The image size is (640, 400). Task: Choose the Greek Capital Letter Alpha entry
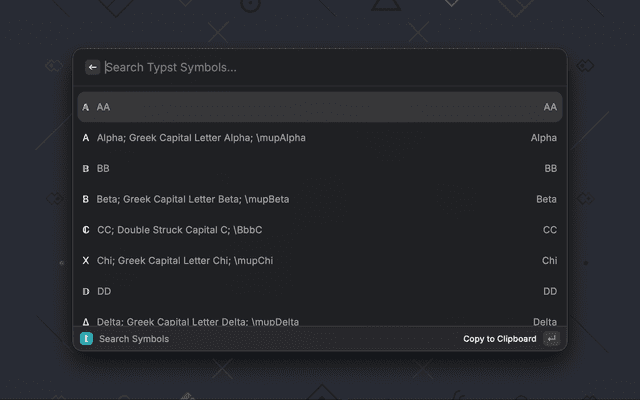(x=320, y=138)
